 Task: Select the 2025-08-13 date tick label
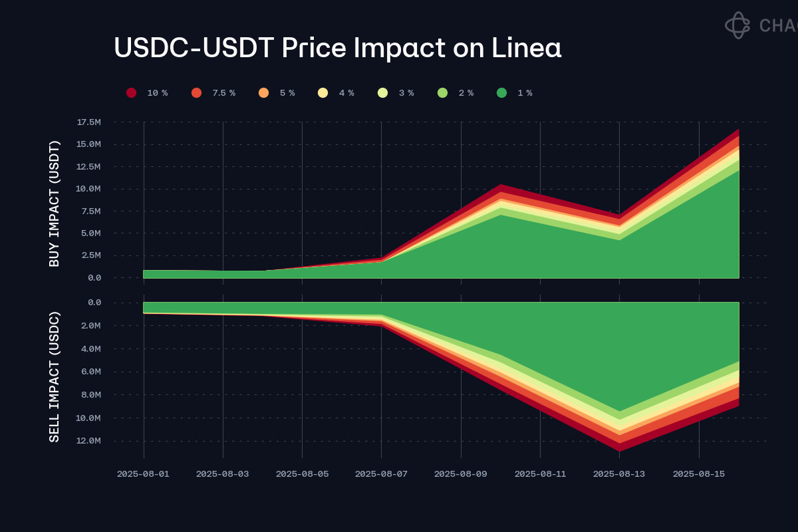[x=619, y=474]
